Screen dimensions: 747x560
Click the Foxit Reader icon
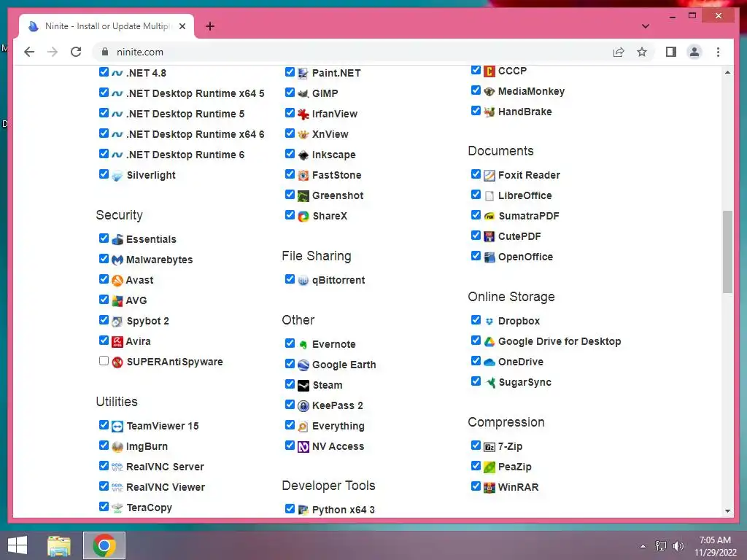coord(489,175)
